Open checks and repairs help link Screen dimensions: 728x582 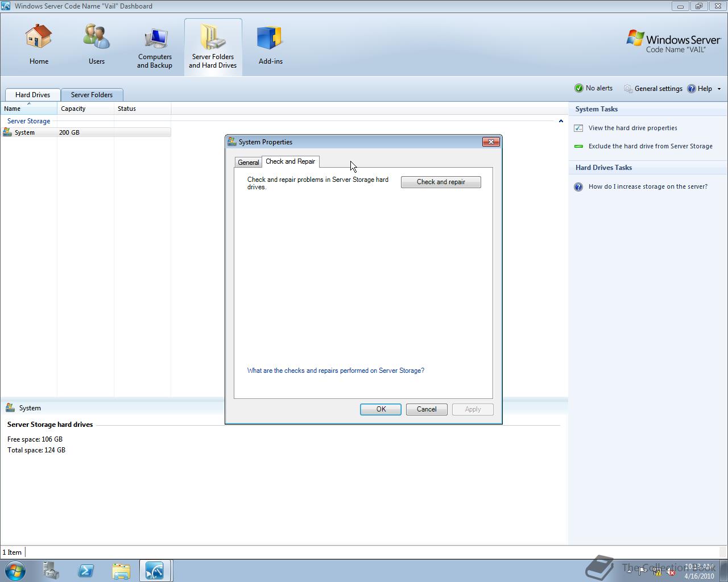tap(336, 371)
